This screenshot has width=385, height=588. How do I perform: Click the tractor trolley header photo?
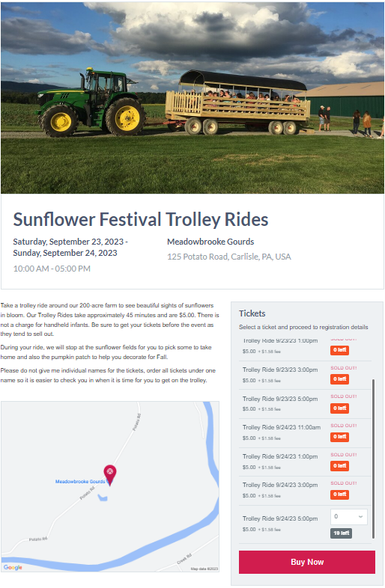point(192,97)
